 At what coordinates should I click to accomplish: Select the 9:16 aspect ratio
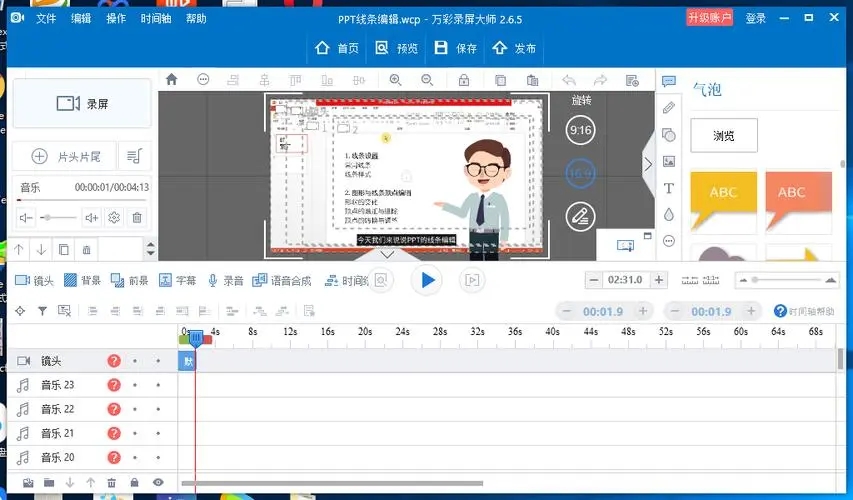580,130
